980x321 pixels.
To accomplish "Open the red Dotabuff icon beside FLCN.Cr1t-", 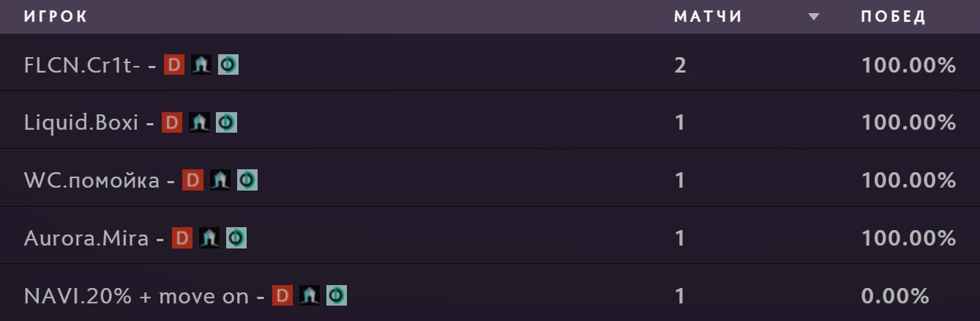I will click(x=174, y=64).
